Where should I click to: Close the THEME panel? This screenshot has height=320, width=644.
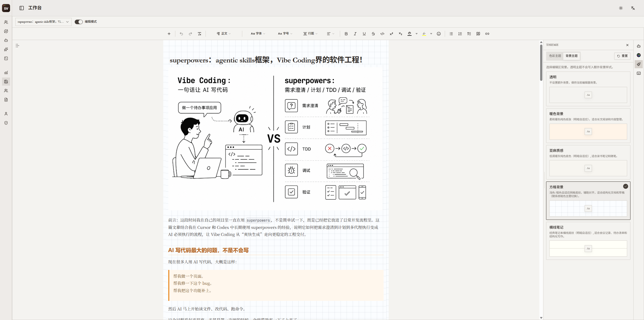coord(627,45)
